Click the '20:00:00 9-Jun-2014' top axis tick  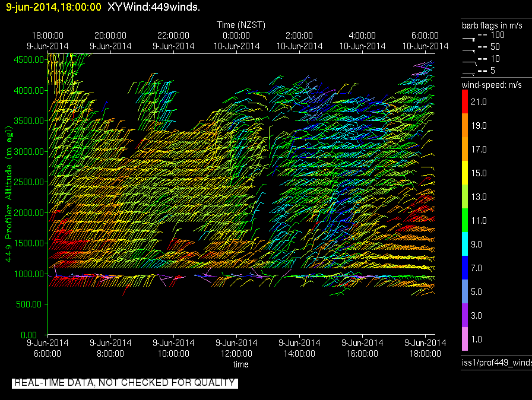pyautogui.click(x=110, y=41)
